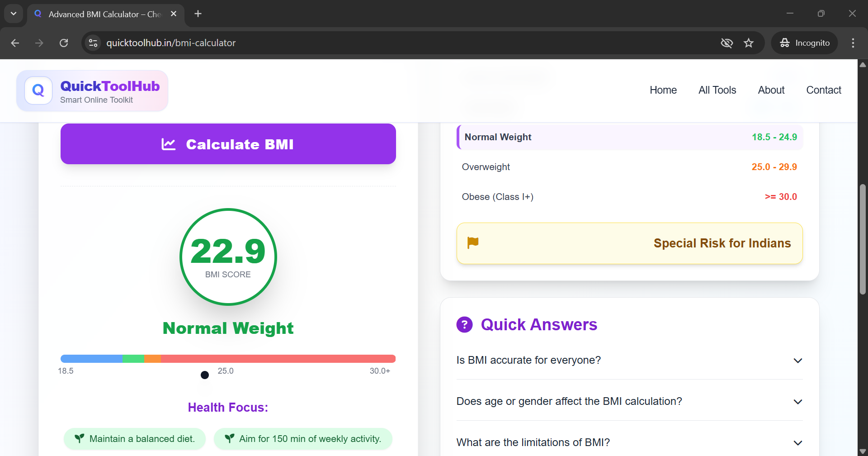Click the QuickToolHub logo icon

(x=38, y=90)
